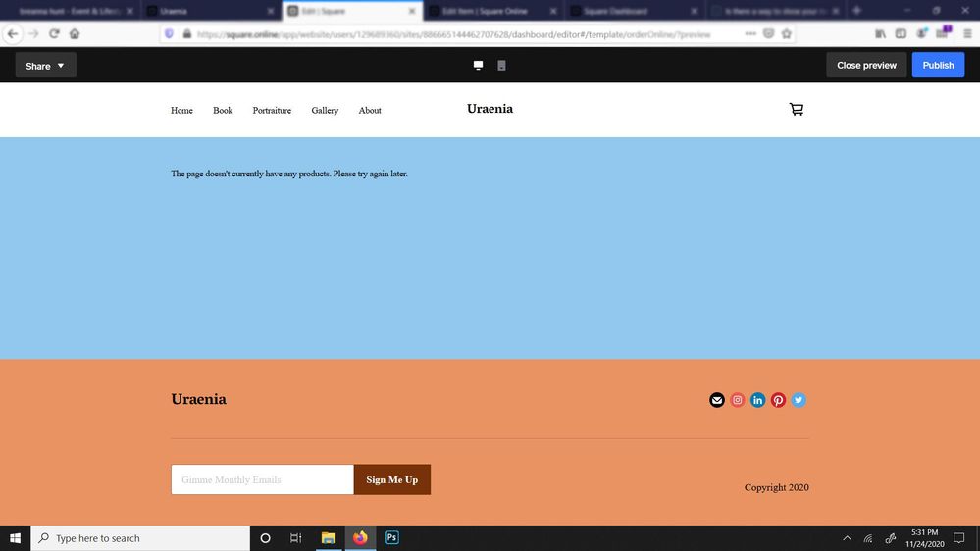The width and height of the screenshot is (980, 551).
Task: Open the LinkedIn social icon
Action: coord(757,400)
